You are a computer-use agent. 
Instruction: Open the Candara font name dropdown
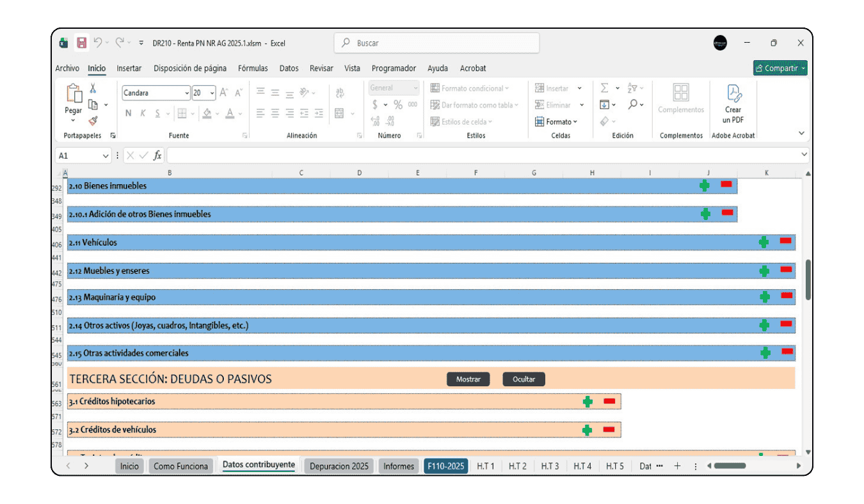pos(186,93)
